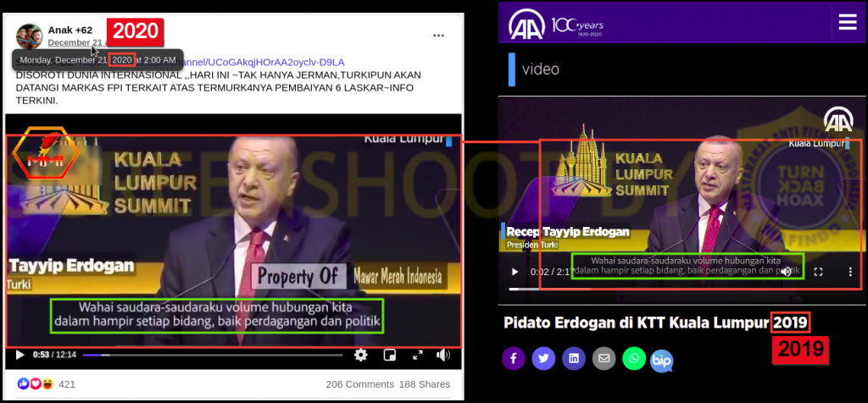The width and height of the screenshot is (868, 403).
Task: Open the AA hamburger menu
Action: [x=848, y=22]
